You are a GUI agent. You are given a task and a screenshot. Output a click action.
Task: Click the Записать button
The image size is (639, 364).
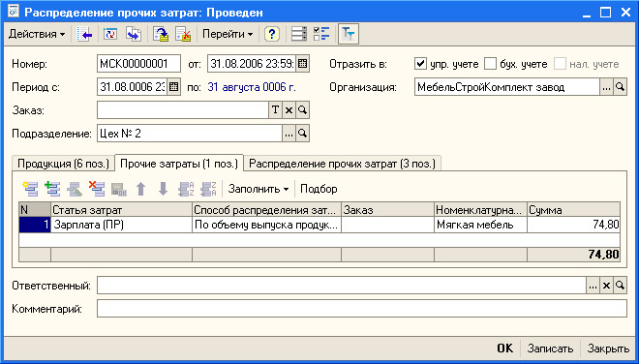[550, 349]
